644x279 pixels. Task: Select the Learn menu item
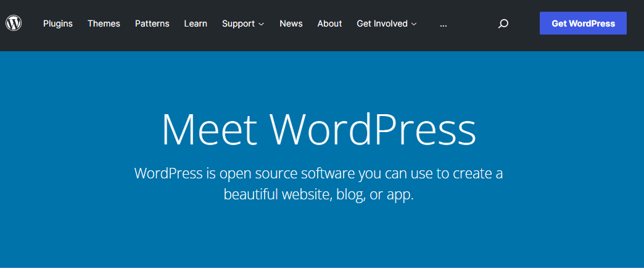pyautogui.click(x=196, y=24)
